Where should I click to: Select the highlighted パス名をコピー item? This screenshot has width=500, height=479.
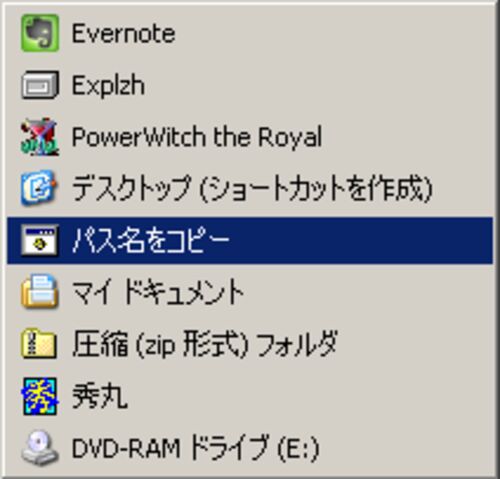coord(250,240)
